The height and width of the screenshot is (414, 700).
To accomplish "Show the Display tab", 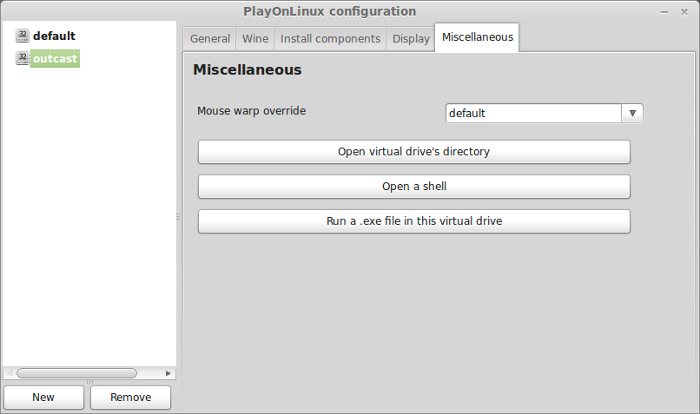I will point(411,39).
